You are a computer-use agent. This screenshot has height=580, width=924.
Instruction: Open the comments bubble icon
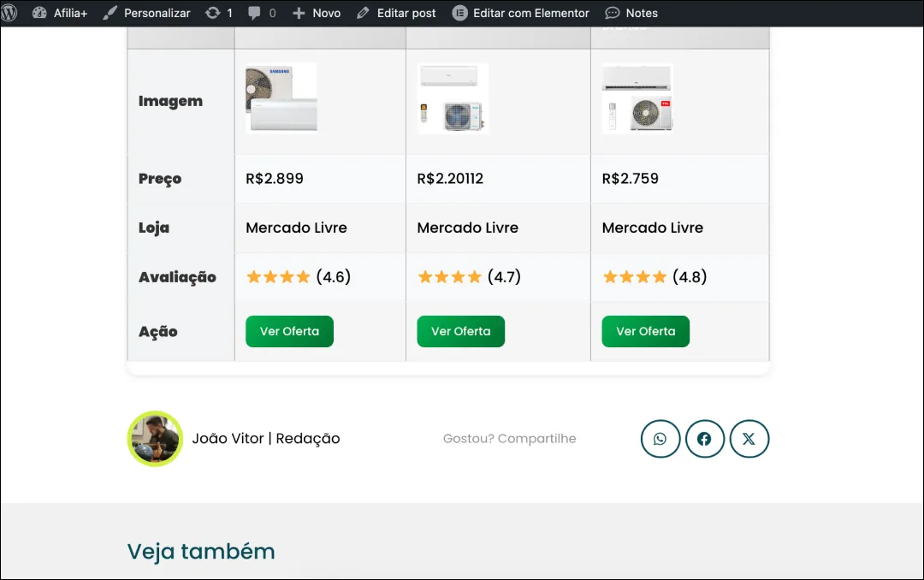[x=255, y=13]
